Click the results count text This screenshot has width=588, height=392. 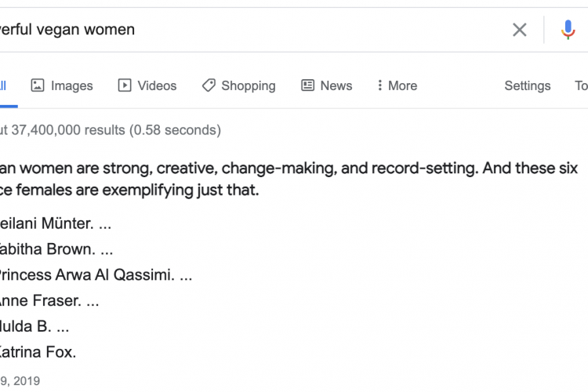tap(111, 130)
